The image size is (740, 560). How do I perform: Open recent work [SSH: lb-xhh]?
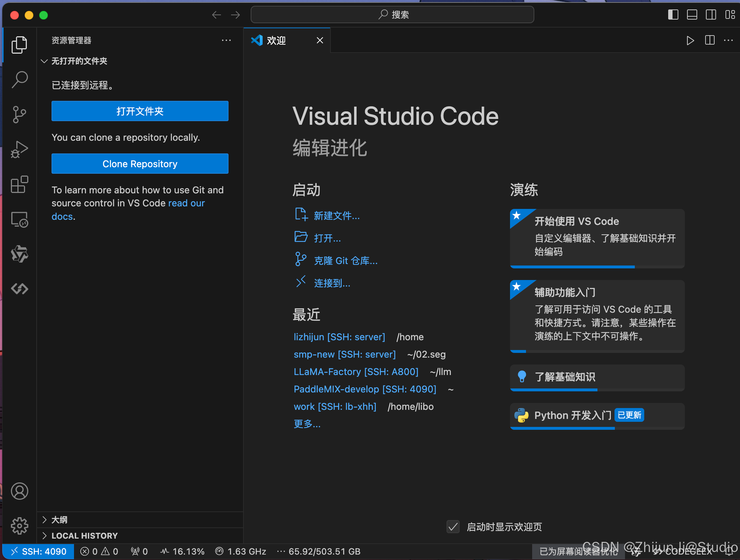(335, 407)
